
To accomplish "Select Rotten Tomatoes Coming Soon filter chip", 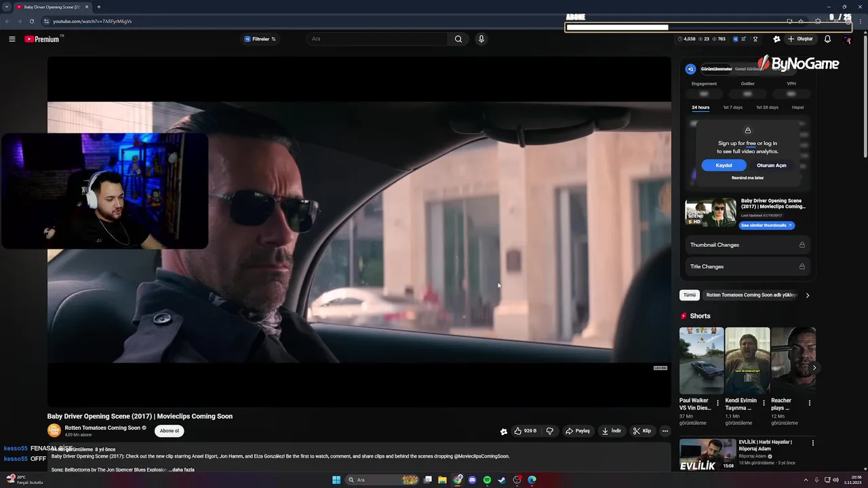I will [751, 295].
